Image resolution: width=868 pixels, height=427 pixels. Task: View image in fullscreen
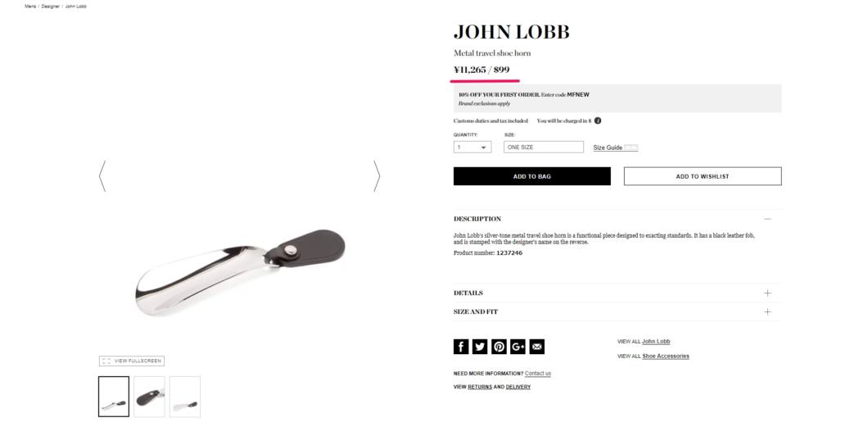132,361
